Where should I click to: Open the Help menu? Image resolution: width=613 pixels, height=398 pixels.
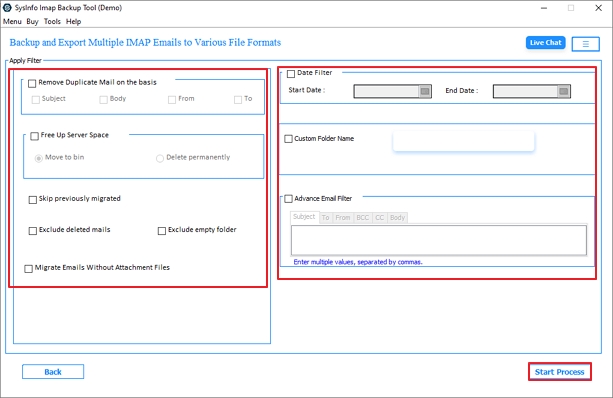pos(73,22)
